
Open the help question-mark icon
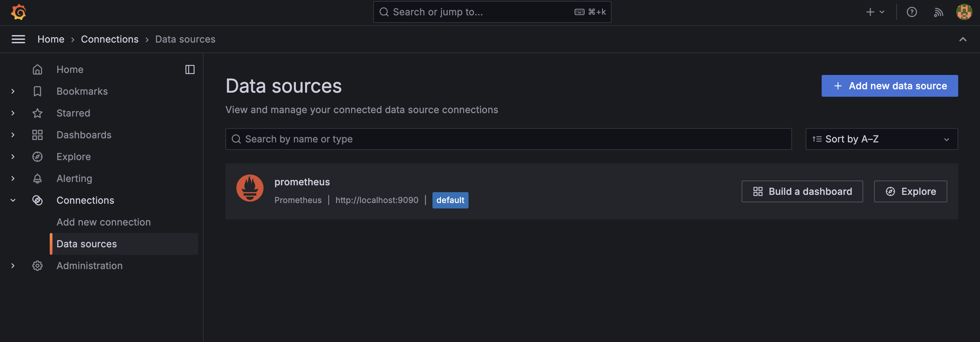coord(912,12)
